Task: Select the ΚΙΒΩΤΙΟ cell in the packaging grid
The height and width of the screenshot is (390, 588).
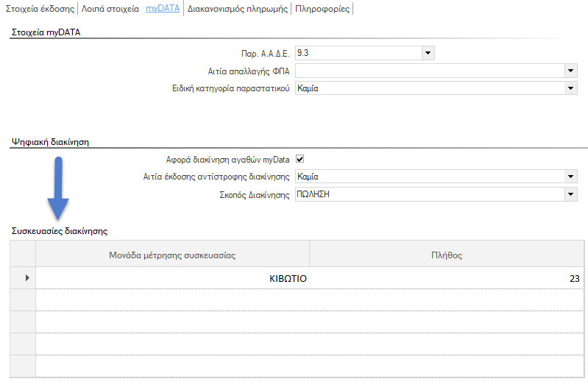Action: pos(172,278)
